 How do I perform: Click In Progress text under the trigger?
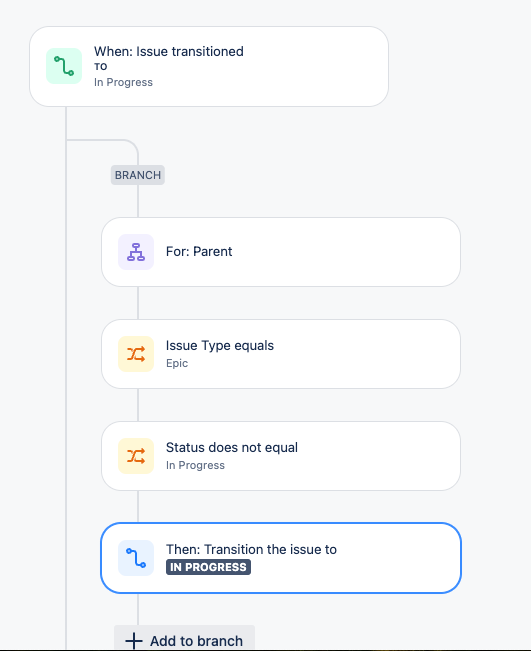pos(123,82)
